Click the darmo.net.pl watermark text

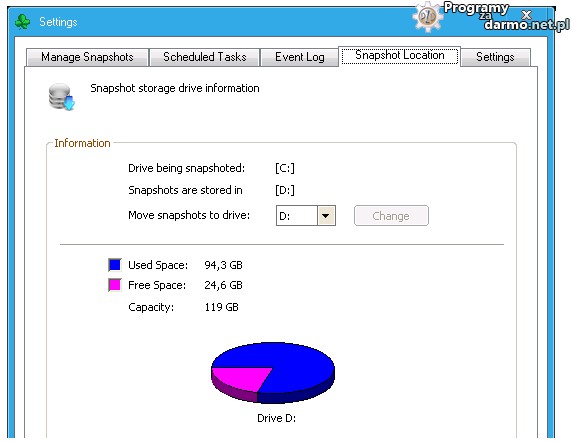[x=527, y=24]
